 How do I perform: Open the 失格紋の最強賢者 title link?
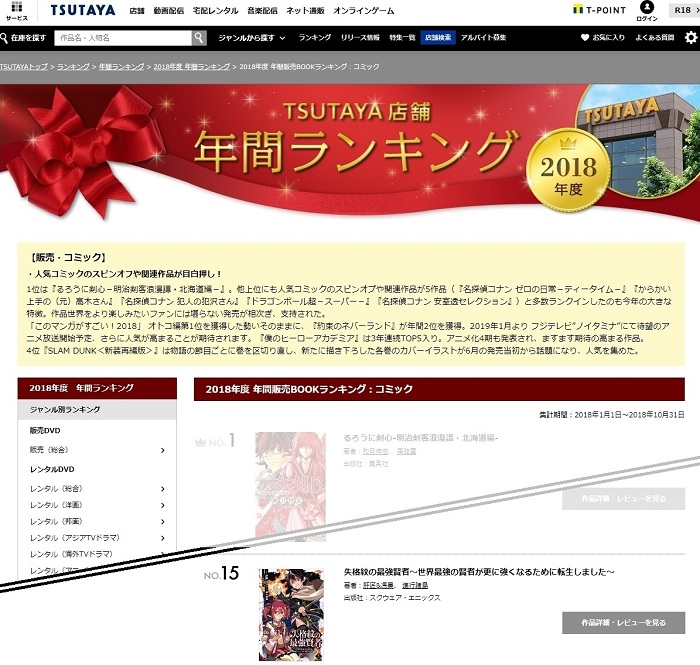coord(479,572)
